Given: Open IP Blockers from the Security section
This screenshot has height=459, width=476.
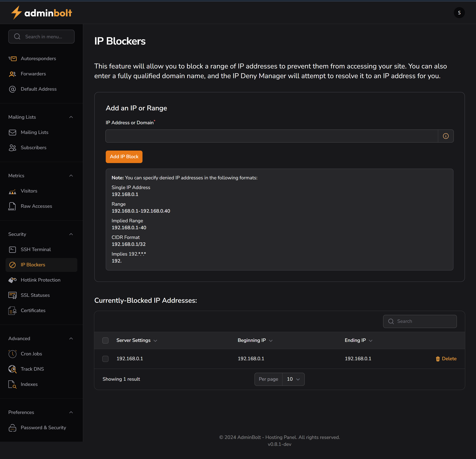Looking at the screenshot, I should coord(33,265).
